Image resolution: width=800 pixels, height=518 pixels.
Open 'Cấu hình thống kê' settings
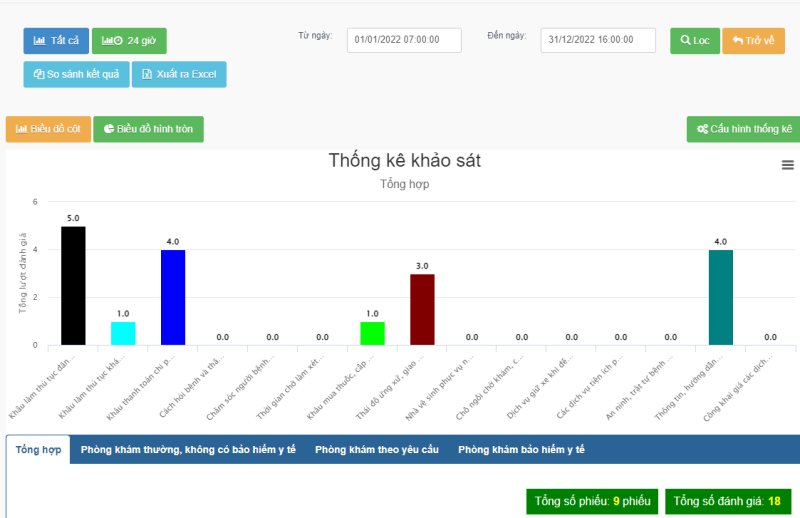(743, 130)
